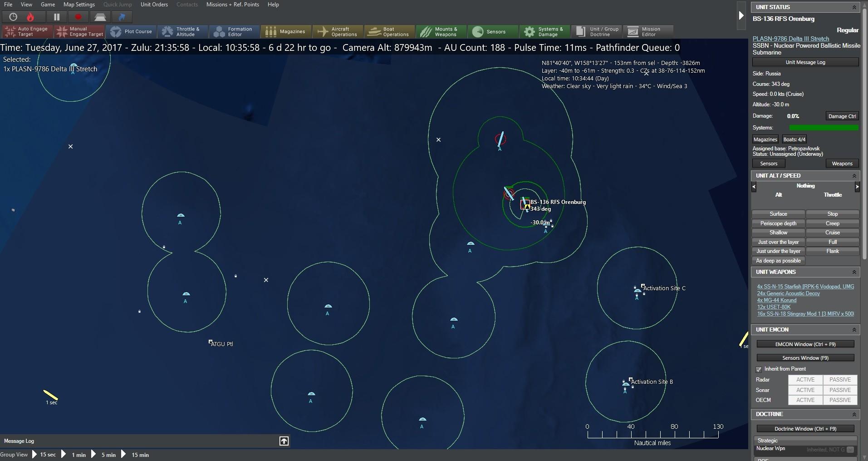
Task: Collapse the UNIT WEAPONS panel
Action: click(x=855, y=272)
